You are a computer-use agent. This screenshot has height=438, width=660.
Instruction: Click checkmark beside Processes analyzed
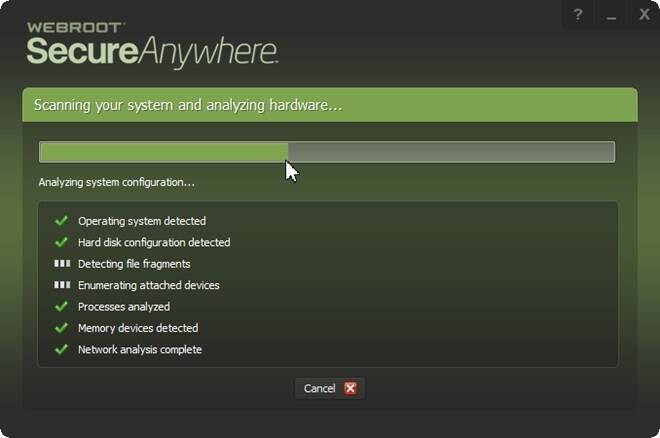click(x=61, y=306)
